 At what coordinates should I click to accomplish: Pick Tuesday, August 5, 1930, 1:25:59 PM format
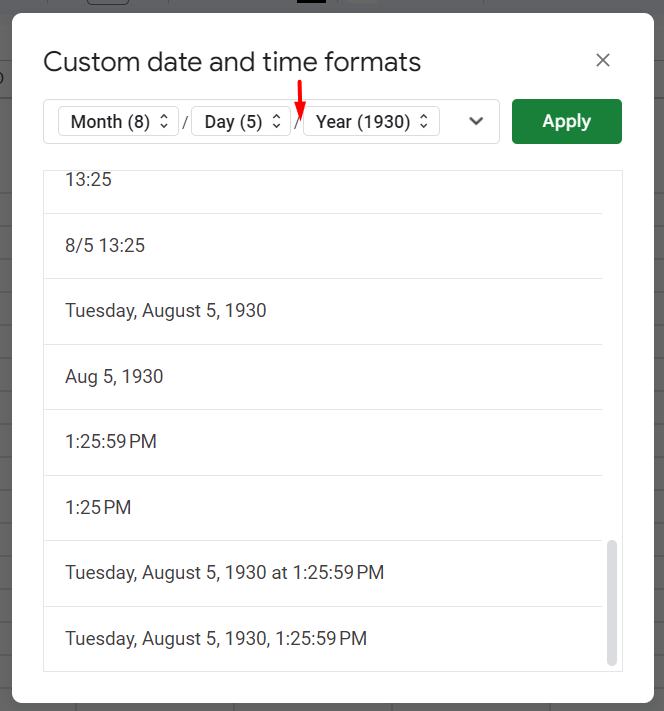(323, 638)
